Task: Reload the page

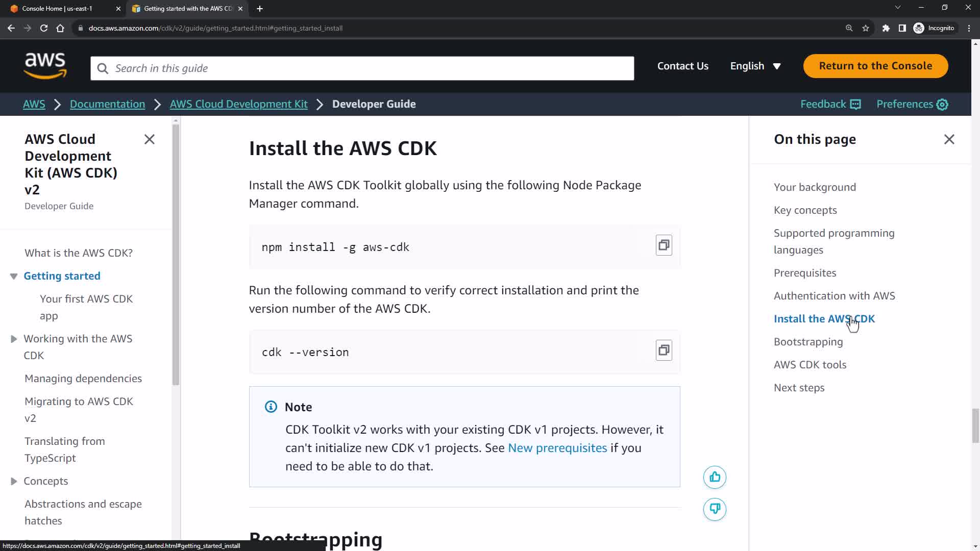Action: 44,28
